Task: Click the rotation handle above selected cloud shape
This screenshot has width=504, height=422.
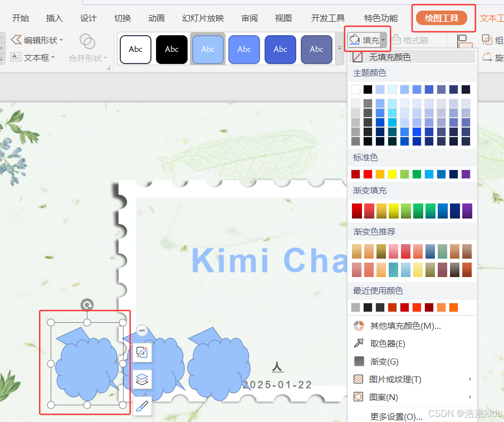Action: pos(87,304)
